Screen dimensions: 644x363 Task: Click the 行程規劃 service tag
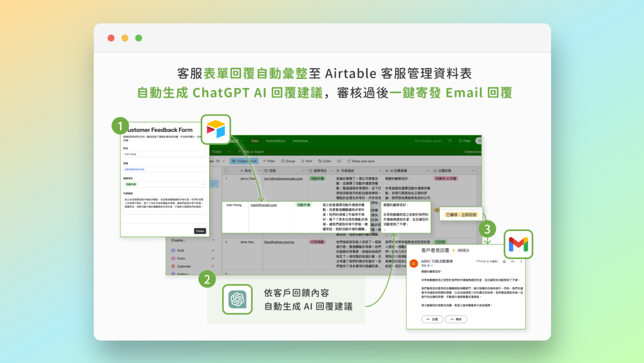317,242
